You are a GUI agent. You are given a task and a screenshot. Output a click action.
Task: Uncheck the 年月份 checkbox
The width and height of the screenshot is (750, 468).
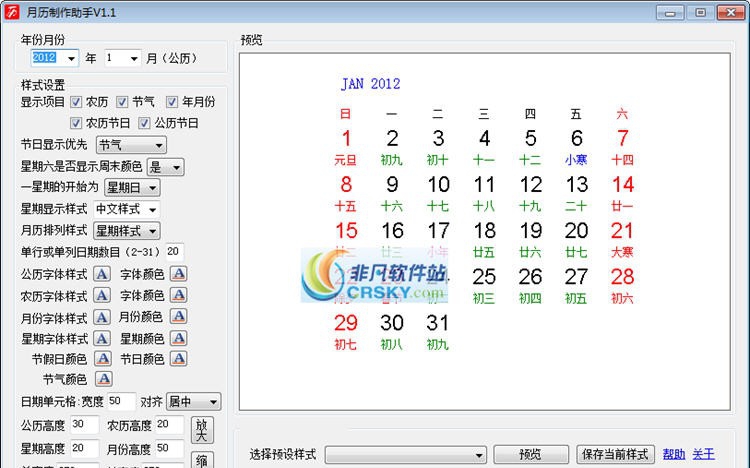[x=172, y=102]
